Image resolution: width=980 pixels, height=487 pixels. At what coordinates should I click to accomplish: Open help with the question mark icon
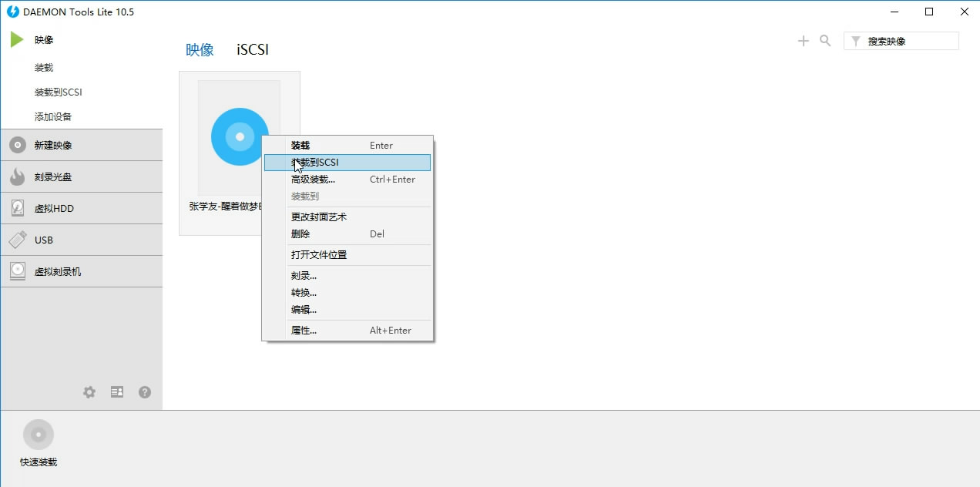click(x=145, y=392)
